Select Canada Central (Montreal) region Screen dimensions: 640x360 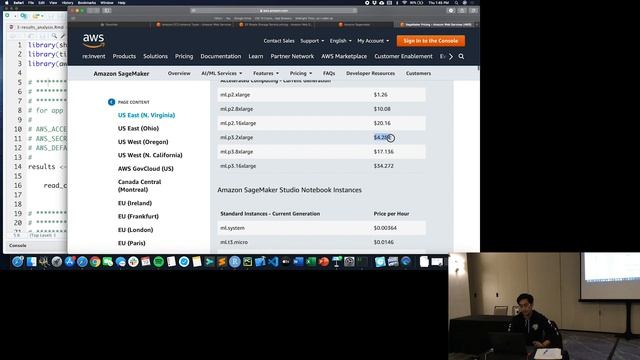tap(140, 186)
